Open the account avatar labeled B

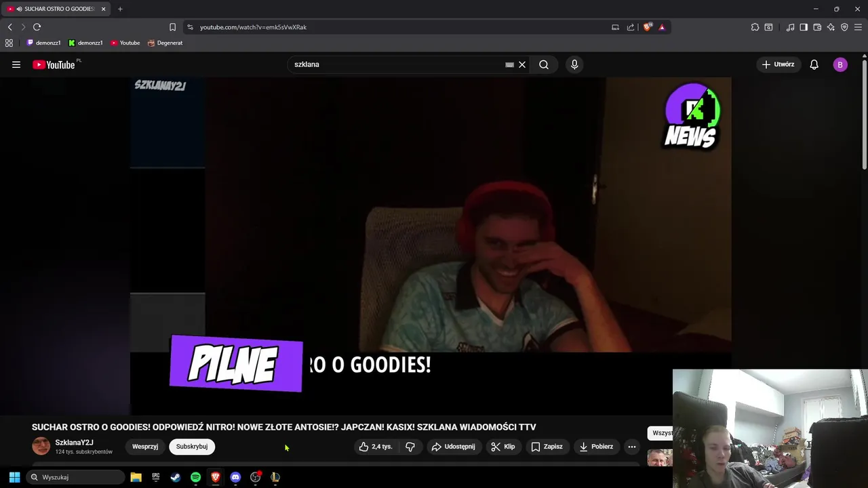[x=840, y=64]
